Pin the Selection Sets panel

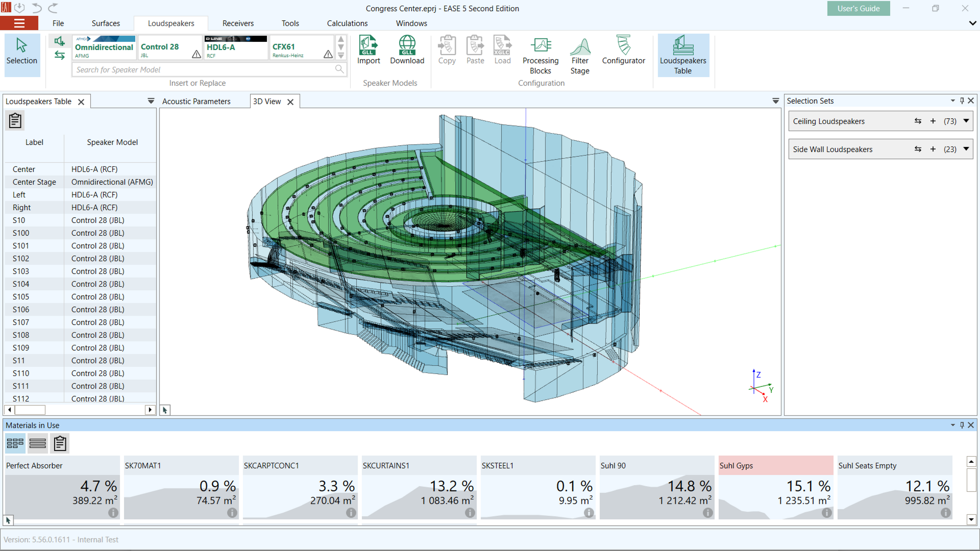tap(962, 101)
